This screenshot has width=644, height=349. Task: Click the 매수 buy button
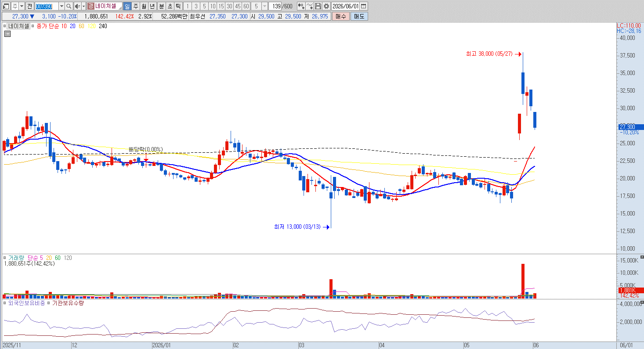(340, 16)
